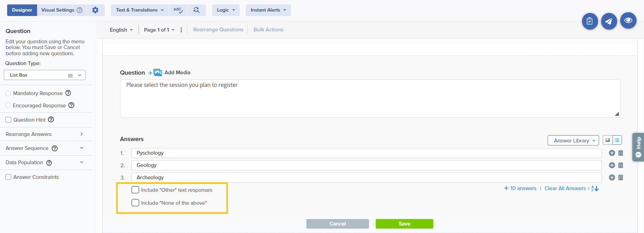Screen dimensions: 644x233
Task: Click the round clipboard checklist button
Action: (x=590, y=21)
